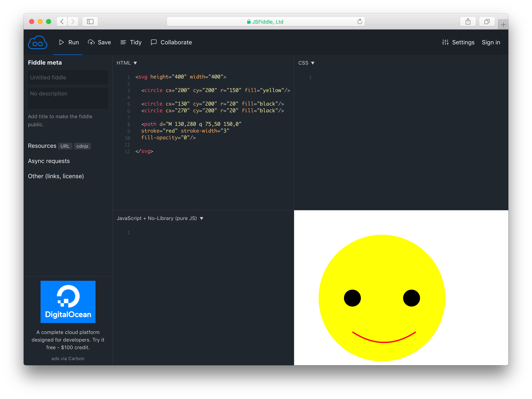The height and width of the screenshot is (399, 532).
Task: Click the JSFiddle cloud logo
Action: [x=38, y=42]
